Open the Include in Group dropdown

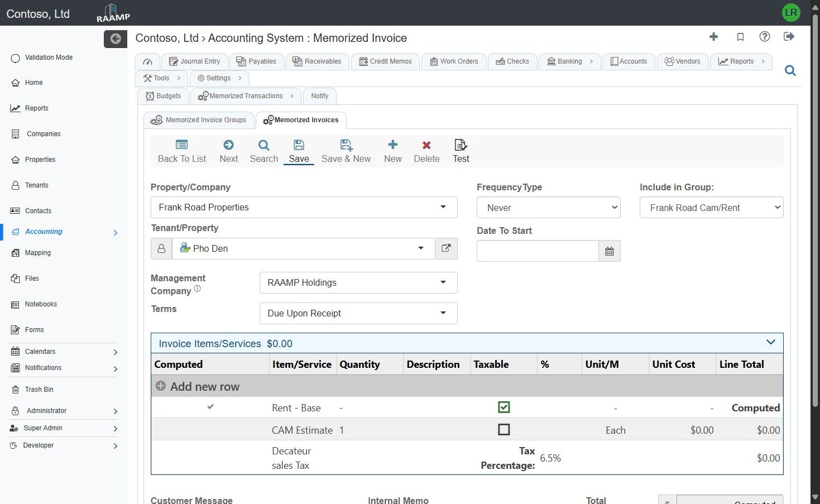pos(711,208)
